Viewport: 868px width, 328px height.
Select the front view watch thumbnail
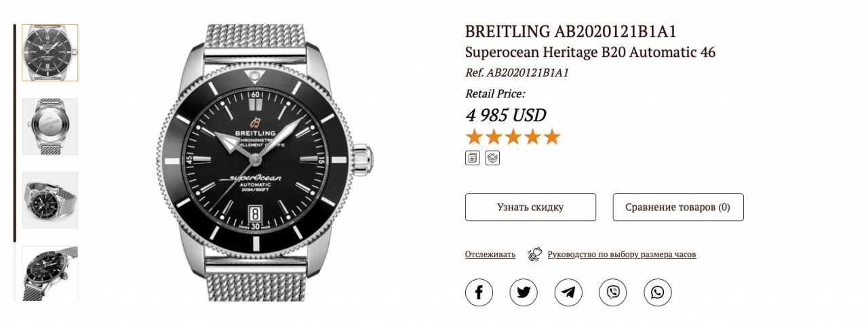(x=50, y=53)
